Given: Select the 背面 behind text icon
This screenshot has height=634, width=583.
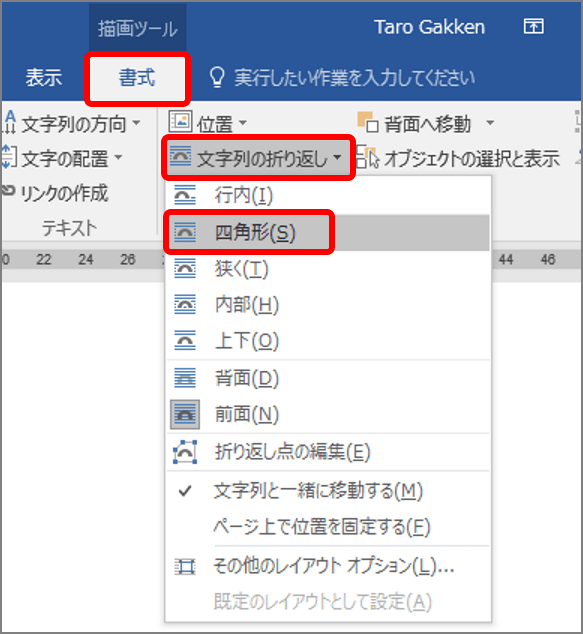Looking at the screenshot, I should coord(185,378).
